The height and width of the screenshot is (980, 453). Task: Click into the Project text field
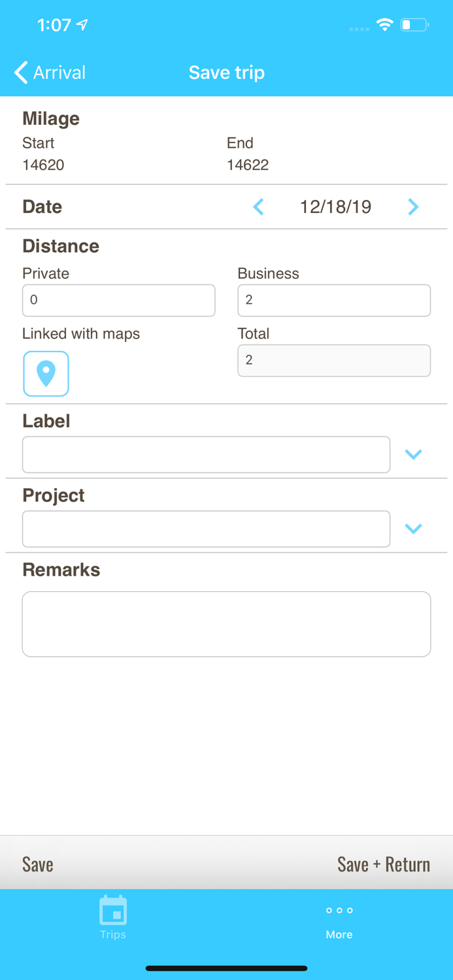coord(206,529)
